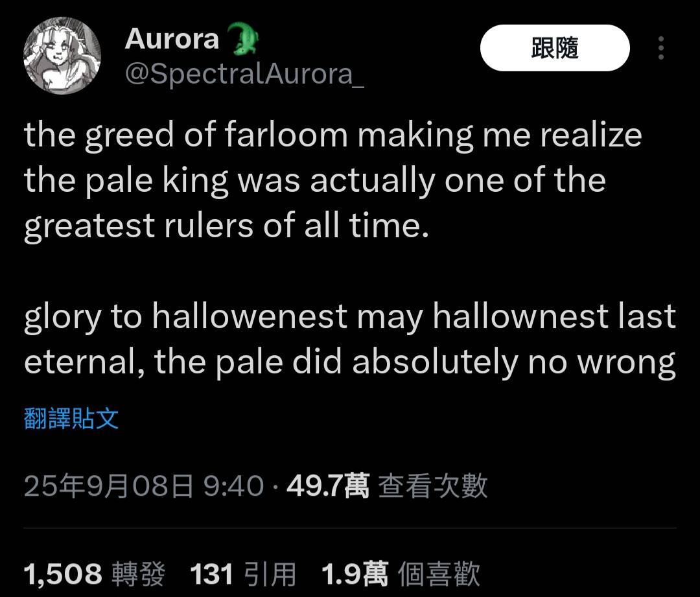View the 1.9萬 likes count
The width and height of the screenshot is (700, 597).
[x=355, y=574]
